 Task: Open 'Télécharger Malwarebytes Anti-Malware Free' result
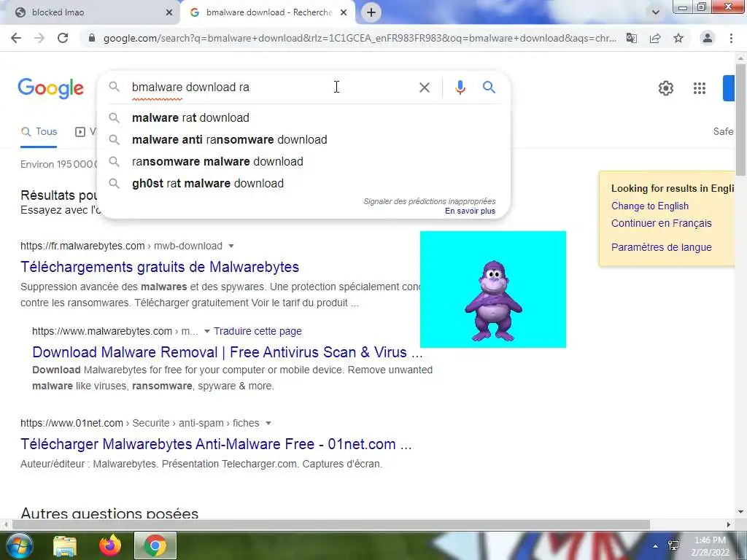(x=216, y=444)
